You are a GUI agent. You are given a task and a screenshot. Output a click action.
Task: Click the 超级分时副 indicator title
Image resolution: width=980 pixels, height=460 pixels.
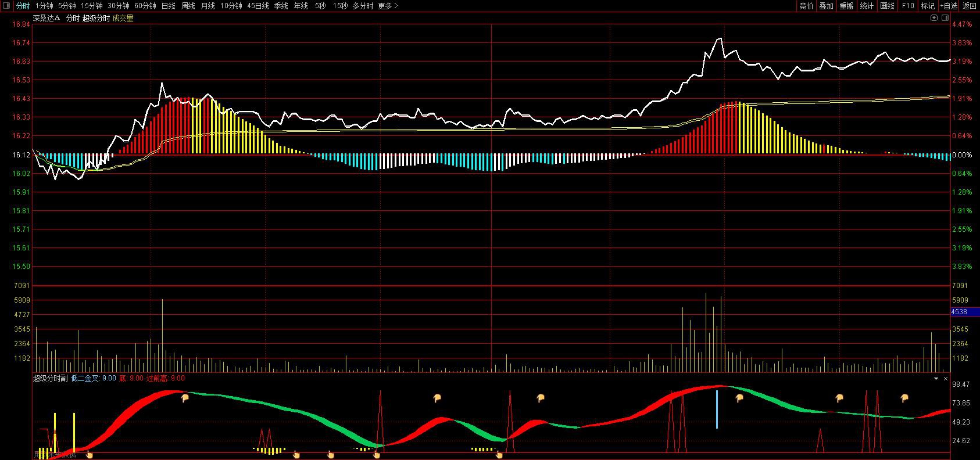(x=50, y=378)
